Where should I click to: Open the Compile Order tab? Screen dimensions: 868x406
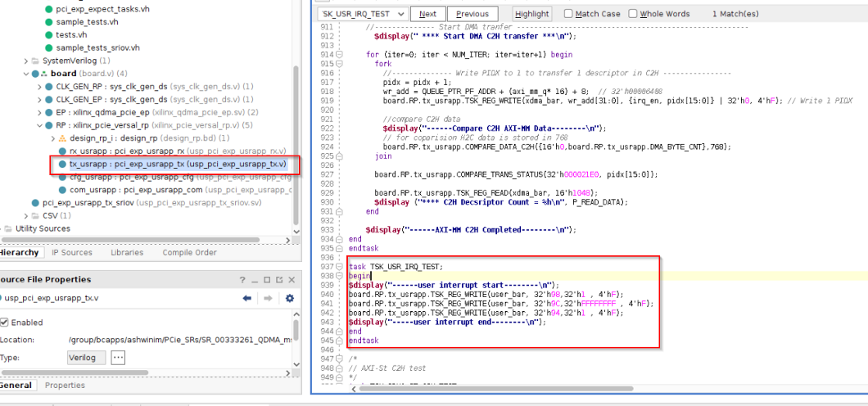click(x=189, y=252)
